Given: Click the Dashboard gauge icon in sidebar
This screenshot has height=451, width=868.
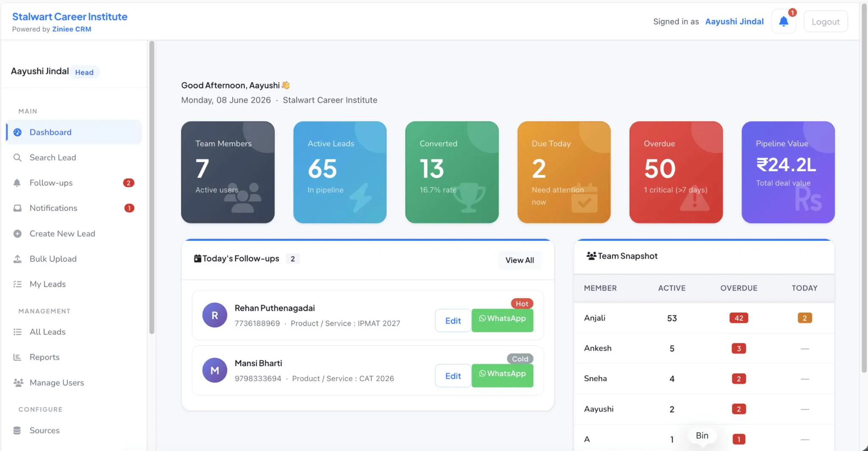Looking at the screenshot, I should [17, 132].
